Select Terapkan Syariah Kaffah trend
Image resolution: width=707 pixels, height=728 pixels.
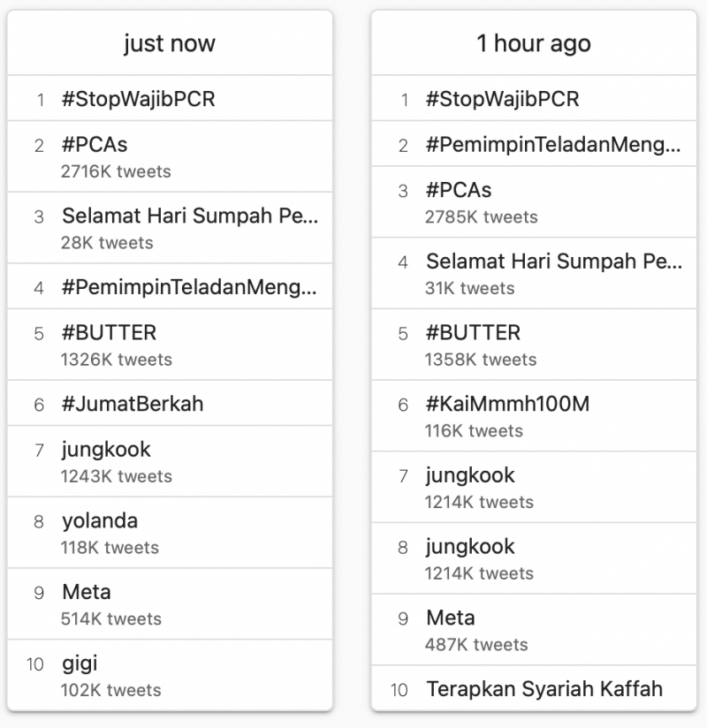(534, 688)
